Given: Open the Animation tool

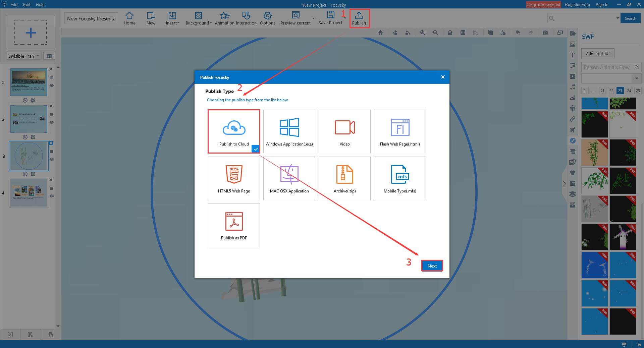Looking at the screenshot, I should (224, 18).
